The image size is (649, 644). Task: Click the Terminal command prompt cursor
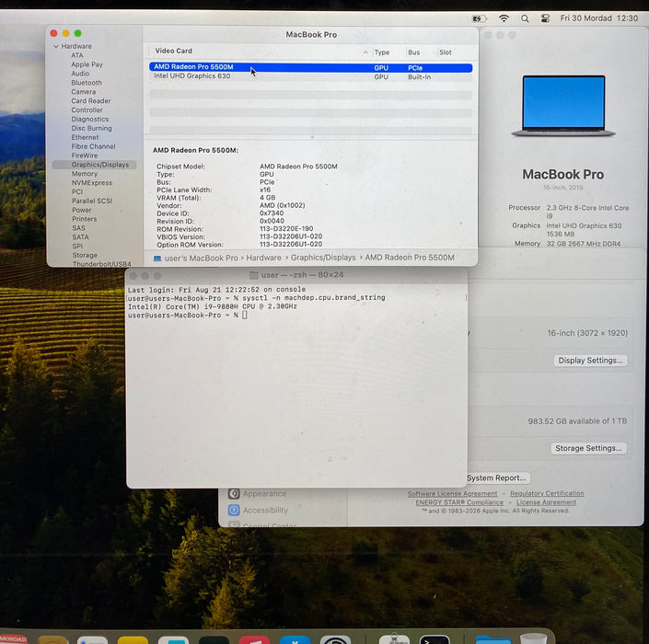[x=245, y=316]
